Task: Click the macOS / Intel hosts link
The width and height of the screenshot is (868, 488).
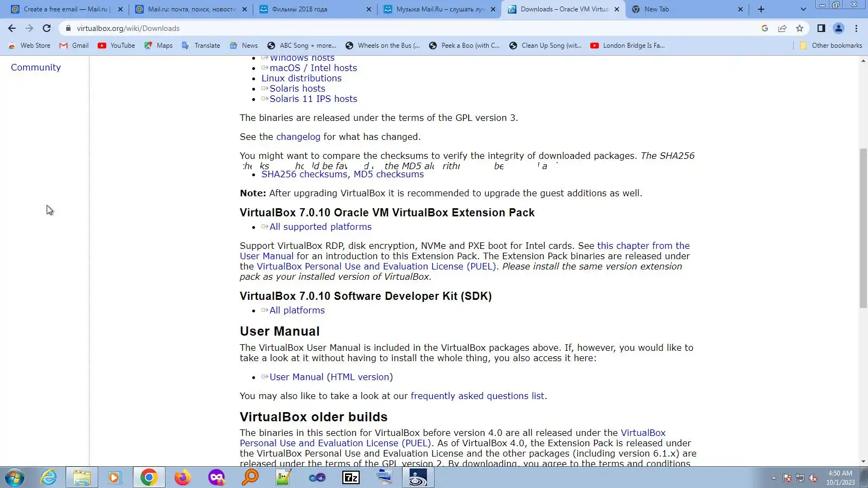Action: (x=313, y=68)
